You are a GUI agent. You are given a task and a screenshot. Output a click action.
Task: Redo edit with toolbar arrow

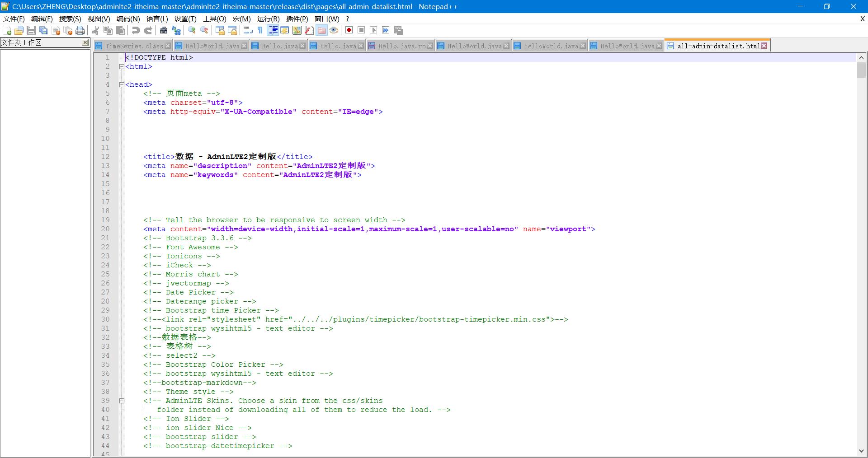(148, 30)
